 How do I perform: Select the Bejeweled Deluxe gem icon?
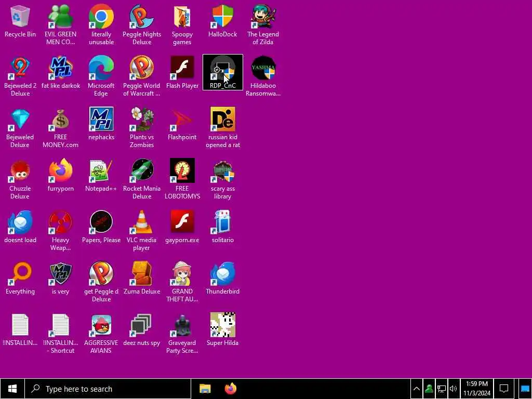tap(20, 128)
